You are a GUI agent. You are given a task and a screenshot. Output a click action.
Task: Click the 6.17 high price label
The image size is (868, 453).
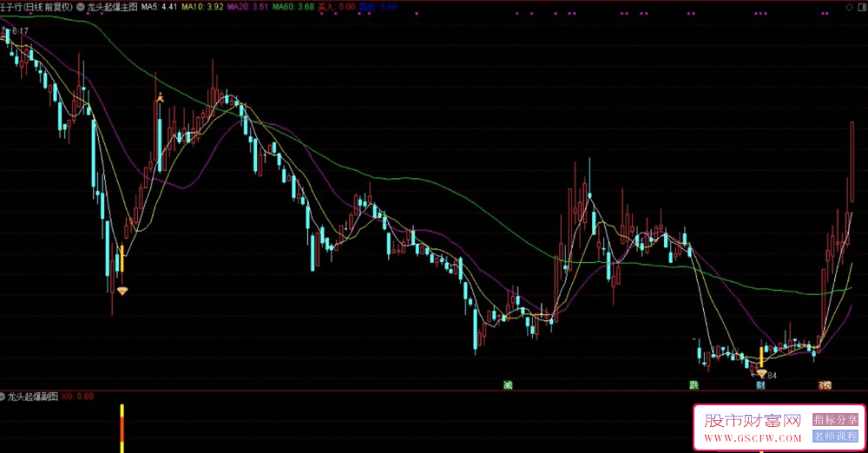click(x=20, y=31)
